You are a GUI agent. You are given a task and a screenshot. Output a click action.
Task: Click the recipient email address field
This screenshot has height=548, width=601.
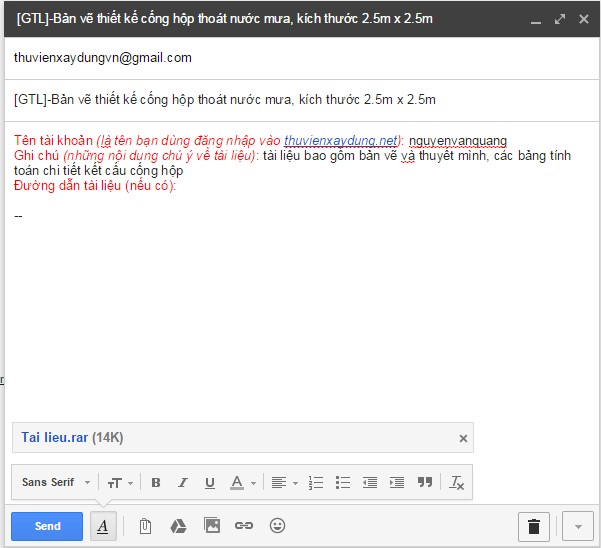(300, 58)
